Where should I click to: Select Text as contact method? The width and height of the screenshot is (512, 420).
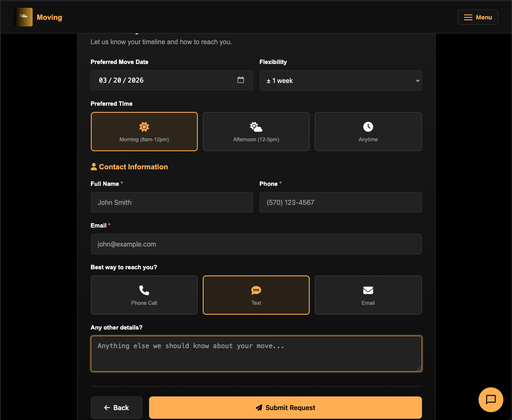click(256, 295)
